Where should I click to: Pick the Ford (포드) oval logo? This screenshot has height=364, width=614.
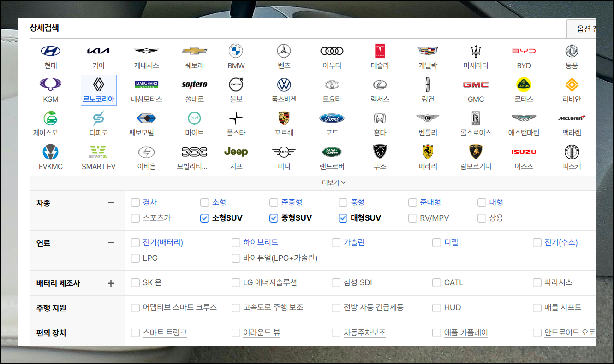click(332, 118)
